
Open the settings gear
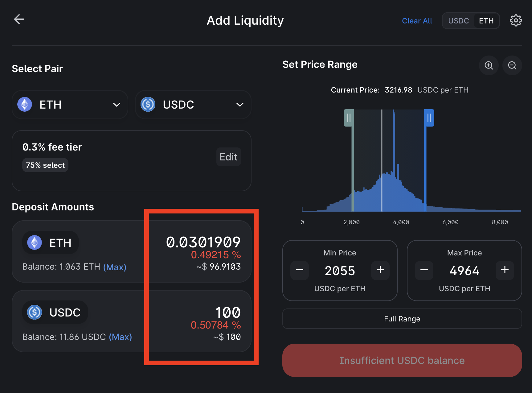coord(516,20)
